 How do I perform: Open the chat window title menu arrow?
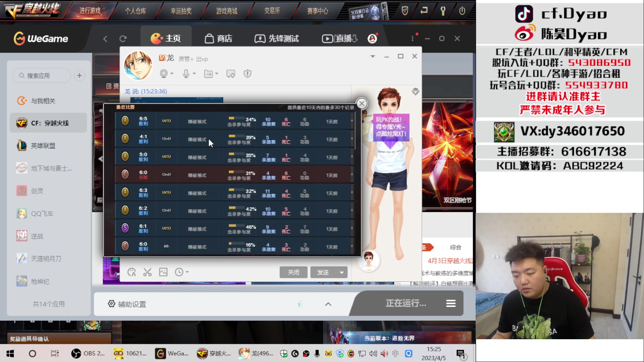373,56
